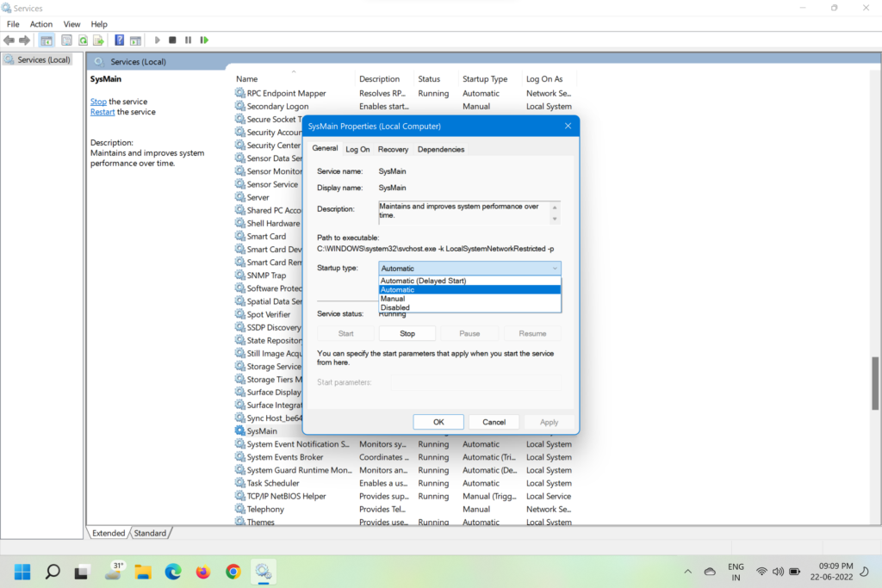The image size is (882, 588).
Task: Click the Show/Hide Console Tree toolbar icon
Action: coord(47,40)
